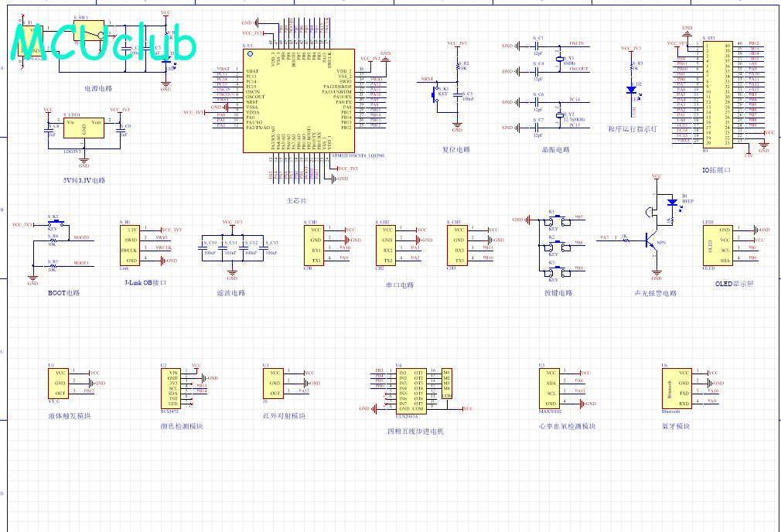
Task: Select the U5 MAX30102 sensor block
Action: tap(549, 388)
